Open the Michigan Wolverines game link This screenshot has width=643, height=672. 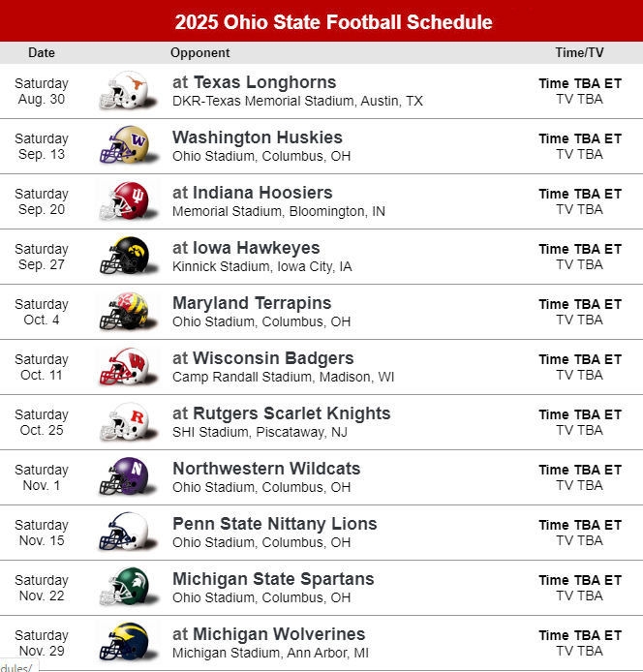click(268, 634)
